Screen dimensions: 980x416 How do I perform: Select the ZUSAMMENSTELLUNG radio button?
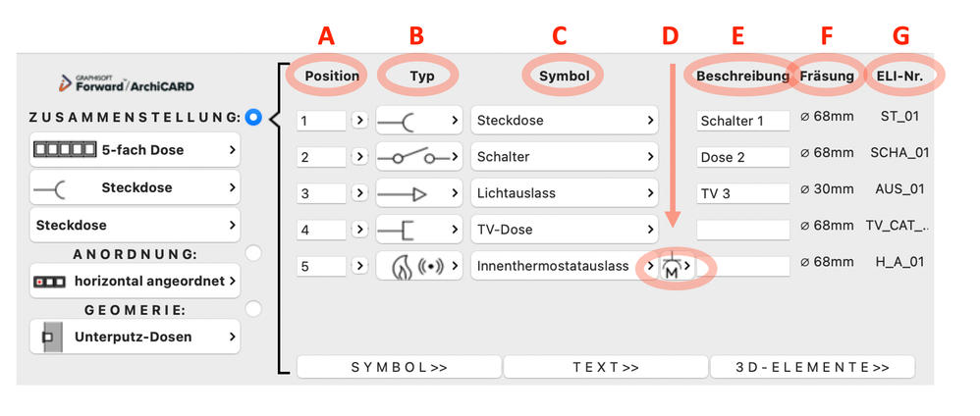253,117
